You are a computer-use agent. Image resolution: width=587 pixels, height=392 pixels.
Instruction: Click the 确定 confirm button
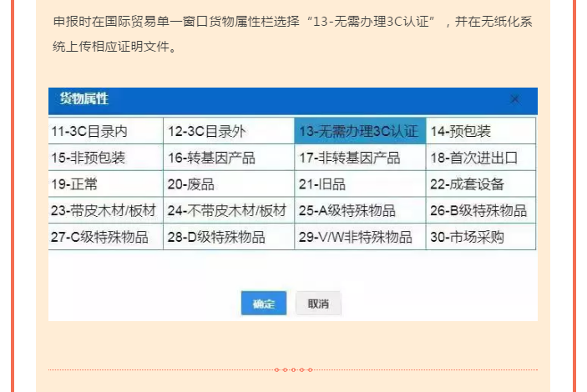pyautogui.click(x=264, y=304)
